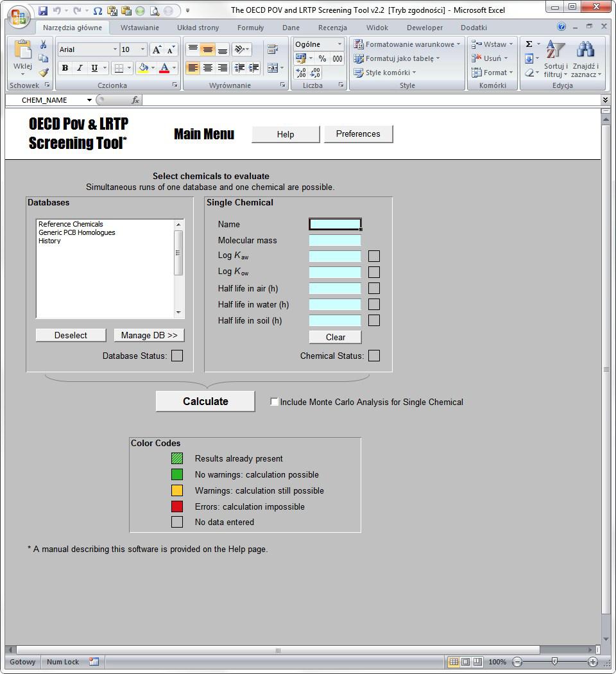
Task: Click the Manage DB >> button
Action: (x=149, y=335)
